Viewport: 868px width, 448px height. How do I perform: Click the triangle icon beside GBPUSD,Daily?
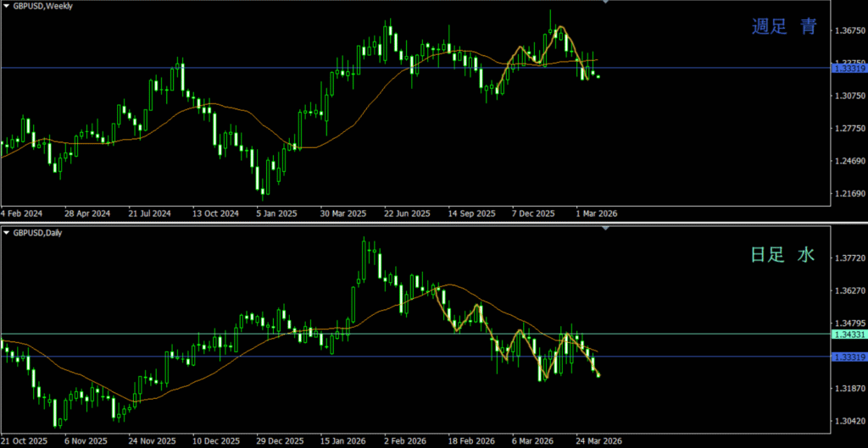click(6, 232)
